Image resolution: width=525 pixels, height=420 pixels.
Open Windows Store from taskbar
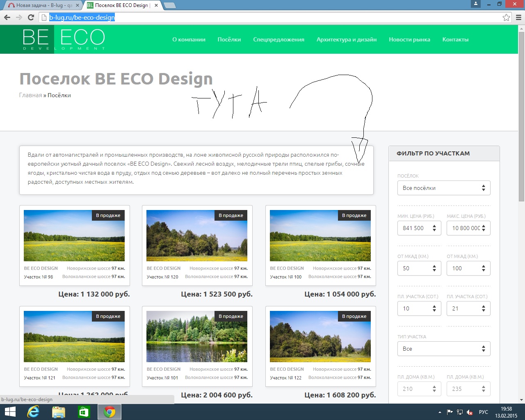[84, 412]
